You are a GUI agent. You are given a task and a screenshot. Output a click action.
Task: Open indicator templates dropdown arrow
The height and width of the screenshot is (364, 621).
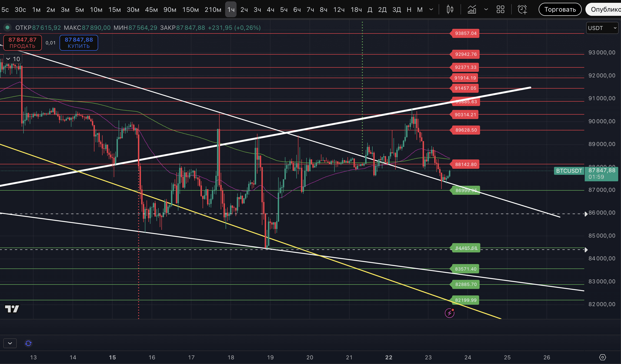pos(486,10)
